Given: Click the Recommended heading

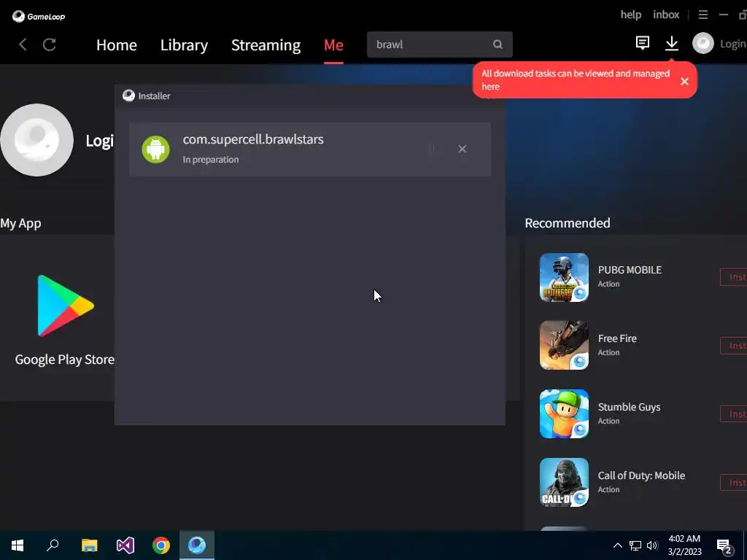Looking at the screenshot, I should coord(568,223).
